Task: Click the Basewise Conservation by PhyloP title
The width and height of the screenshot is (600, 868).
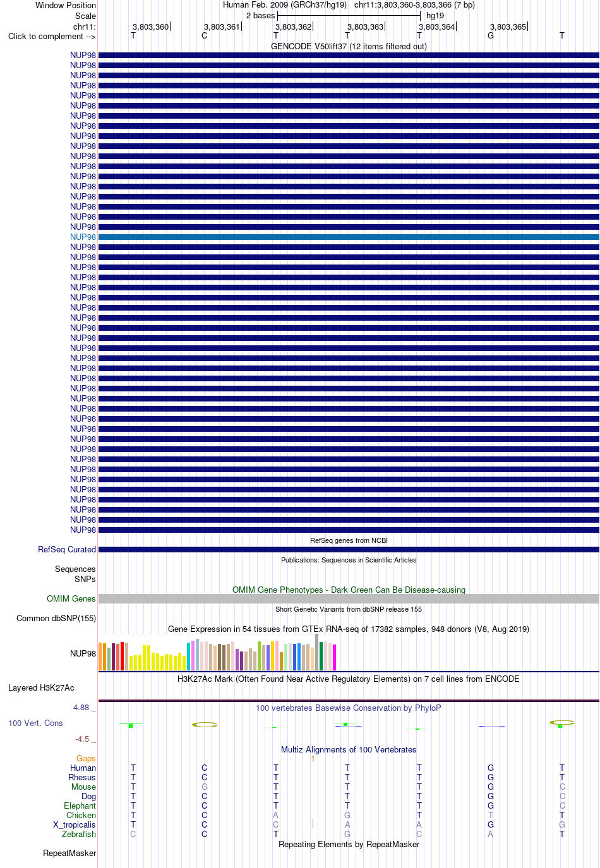Action: 349,708
